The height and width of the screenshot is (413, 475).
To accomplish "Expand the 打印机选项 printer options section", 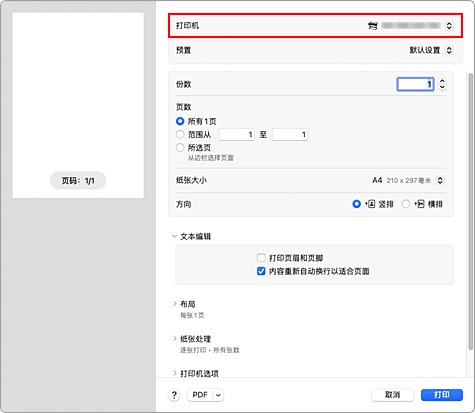I will 175,373.
